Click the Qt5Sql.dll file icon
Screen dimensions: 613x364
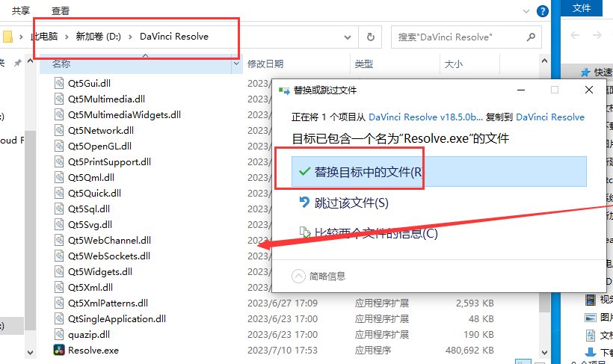tap(59, 209)
